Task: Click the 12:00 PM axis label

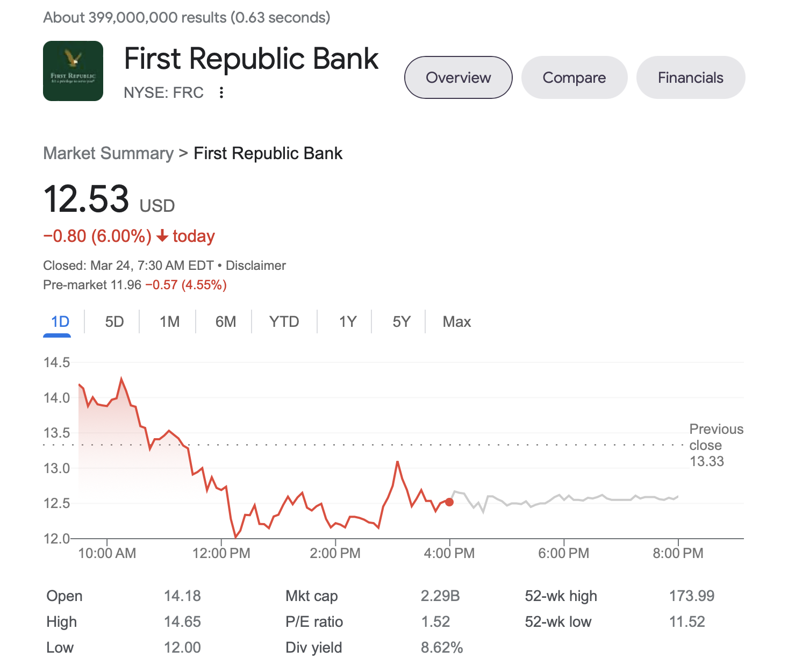Action: point(221,553)
